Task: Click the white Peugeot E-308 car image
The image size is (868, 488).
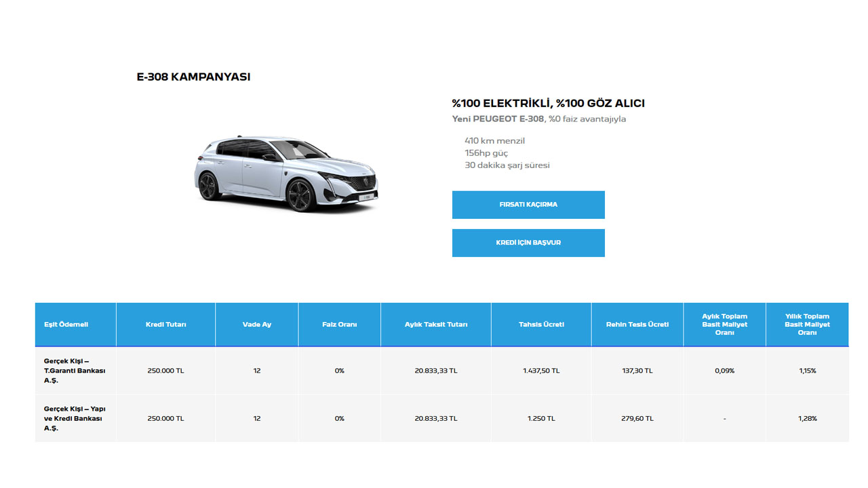Action: click(x=285, y=174)
